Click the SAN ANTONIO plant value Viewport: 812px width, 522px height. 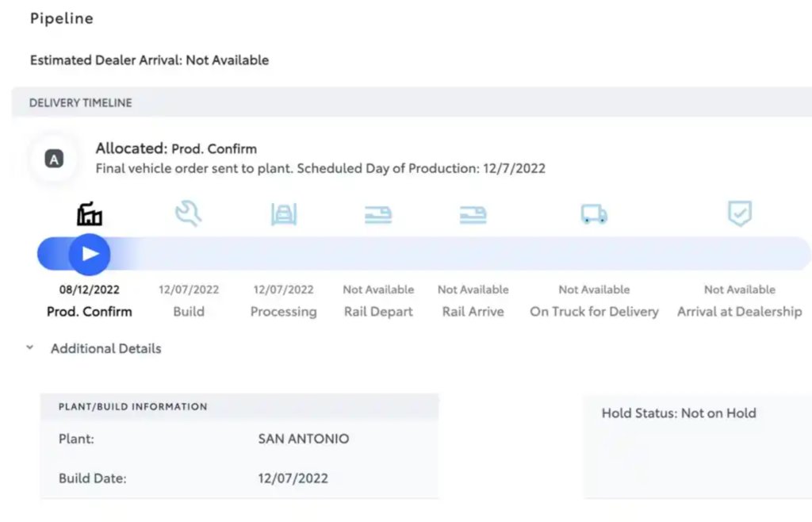[304, 439]
